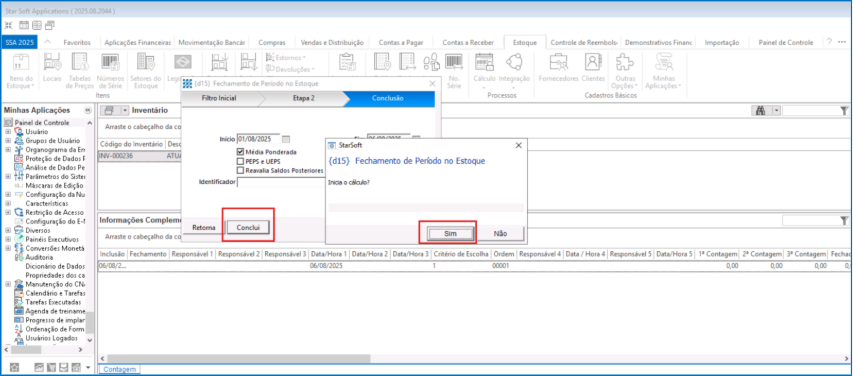Open the Favoritos ribbon tab

click(77, 42)
